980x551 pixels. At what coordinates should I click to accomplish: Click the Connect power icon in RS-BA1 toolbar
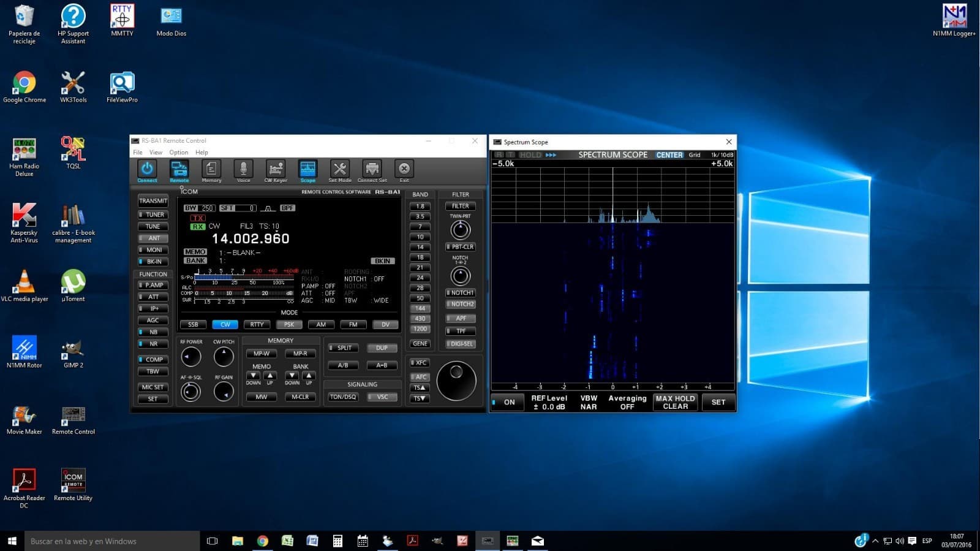click(147, 170)
